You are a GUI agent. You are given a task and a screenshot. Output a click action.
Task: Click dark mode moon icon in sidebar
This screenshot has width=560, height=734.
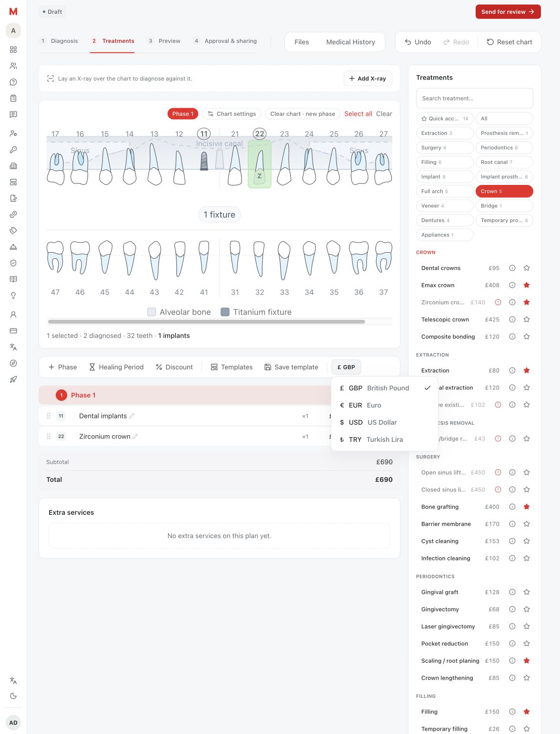pos(13,696)
